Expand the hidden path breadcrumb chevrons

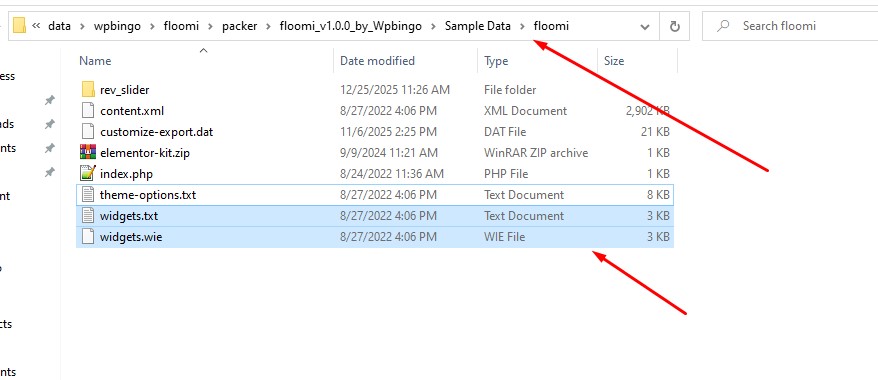click(37, 26)
